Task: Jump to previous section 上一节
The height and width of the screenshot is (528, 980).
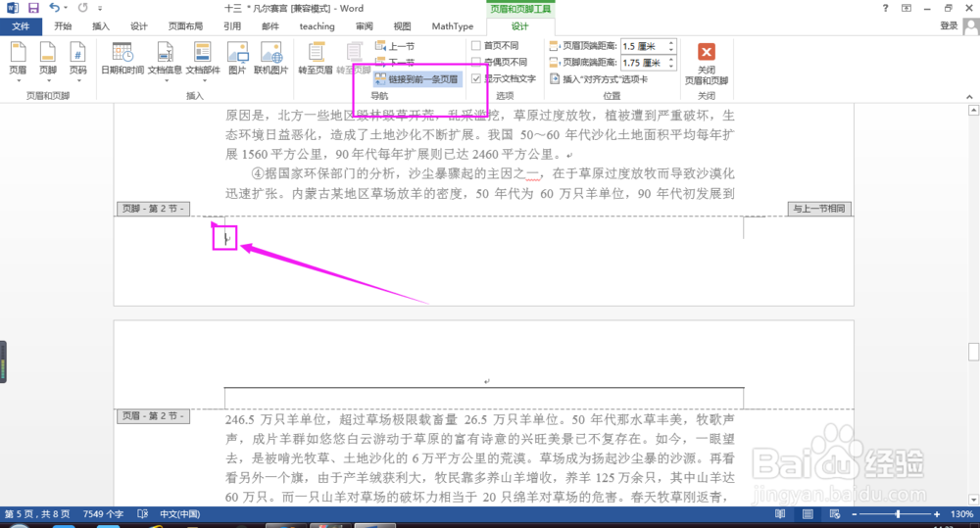Action: pos(395,46)
